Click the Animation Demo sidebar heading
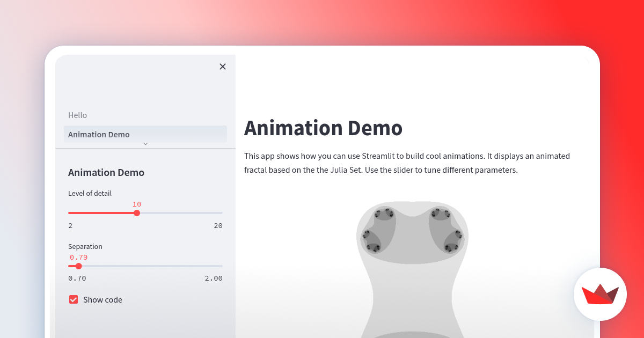This screenshot has width=644, height=338. tap(106, 172)
